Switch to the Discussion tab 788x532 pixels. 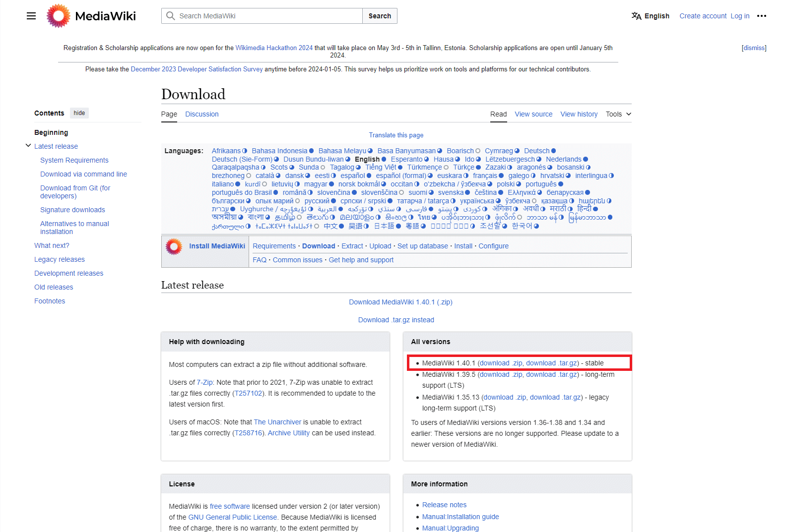coord(202,114)
